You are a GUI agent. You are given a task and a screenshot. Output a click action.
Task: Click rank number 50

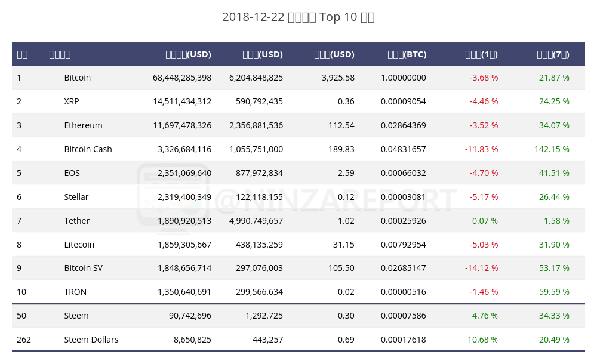click(21, 316)
